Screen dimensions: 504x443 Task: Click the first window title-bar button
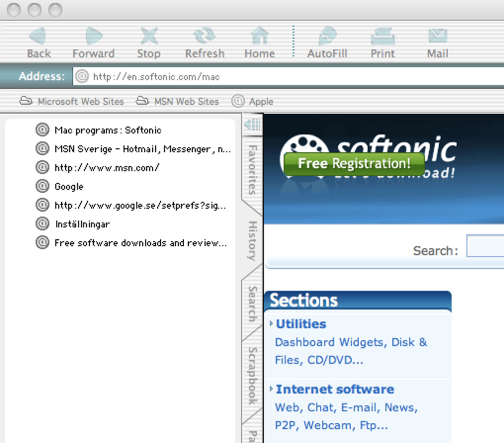[14, 10]
